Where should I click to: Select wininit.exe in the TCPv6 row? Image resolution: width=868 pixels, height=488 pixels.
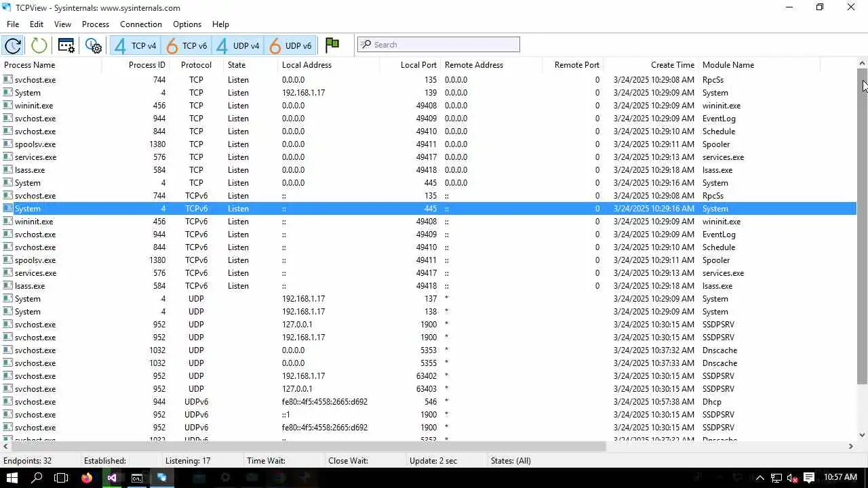pos(34,222)
